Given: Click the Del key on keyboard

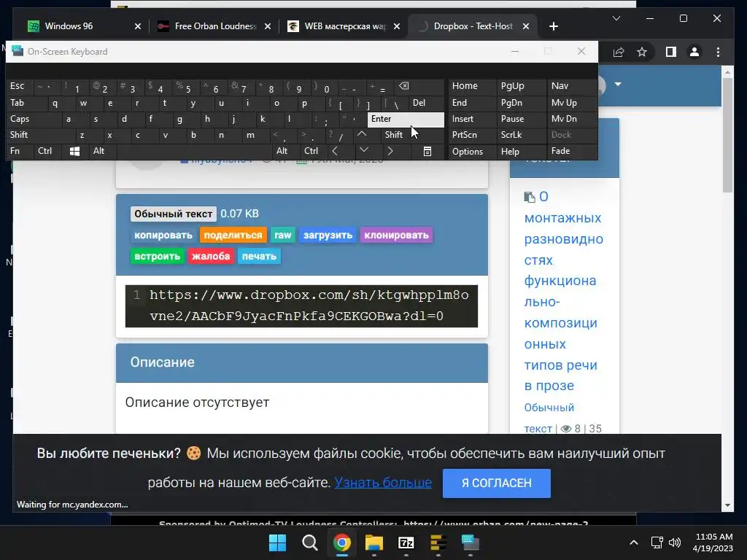Looking at the screenshot, I should coord(426,103).
